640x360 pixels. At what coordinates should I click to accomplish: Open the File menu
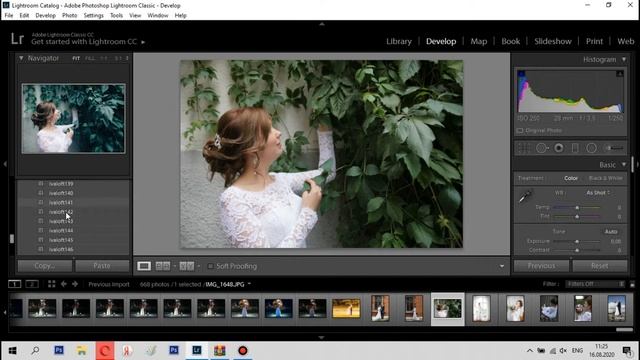coord(9,16)
